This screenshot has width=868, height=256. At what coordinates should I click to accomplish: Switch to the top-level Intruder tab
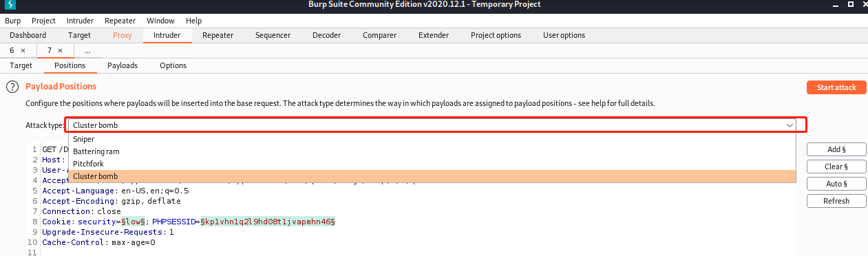167,35
